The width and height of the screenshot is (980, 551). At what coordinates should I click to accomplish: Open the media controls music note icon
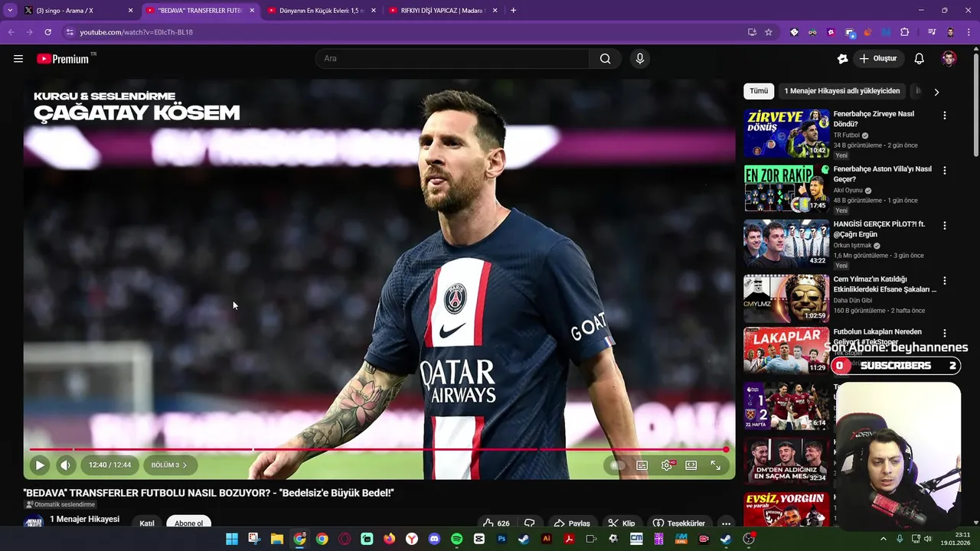pos(932,32)
